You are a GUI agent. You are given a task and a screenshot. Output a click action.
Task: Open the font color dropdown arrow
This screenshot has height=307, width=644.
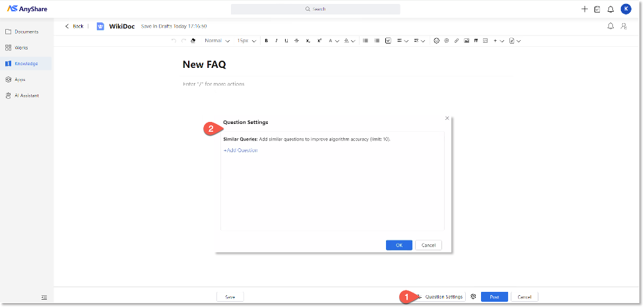[337, 41]
